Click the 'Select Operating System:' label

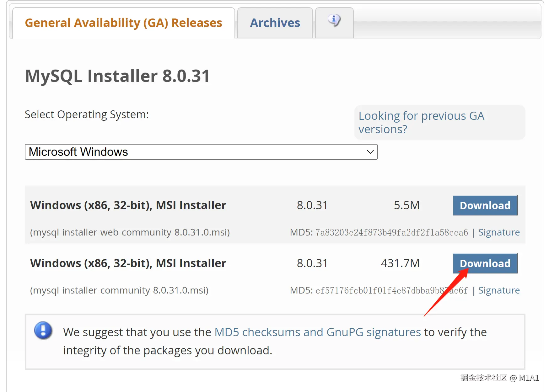pyautogui.click(x=87, y=115)
